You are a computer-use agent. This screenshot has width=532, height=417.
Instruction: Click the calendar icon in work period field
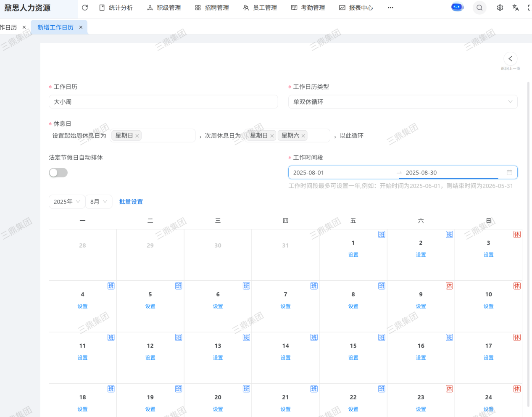509,173
